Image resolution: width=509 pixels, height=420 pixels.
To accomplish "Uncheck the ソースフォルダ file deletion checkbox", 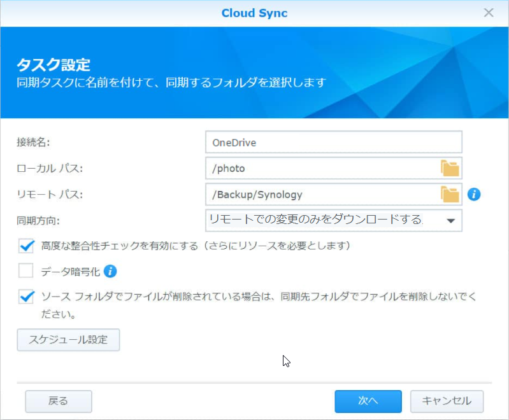I will coord(26,297).
